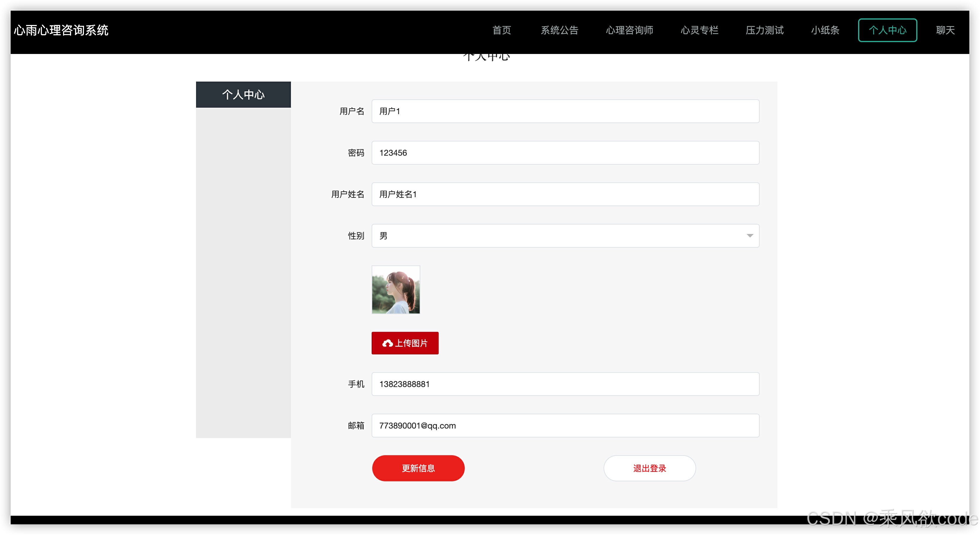The width and height of the screenshot is (980, 535).
Task: Click into the 密码 field
Action: pos(565,152)
